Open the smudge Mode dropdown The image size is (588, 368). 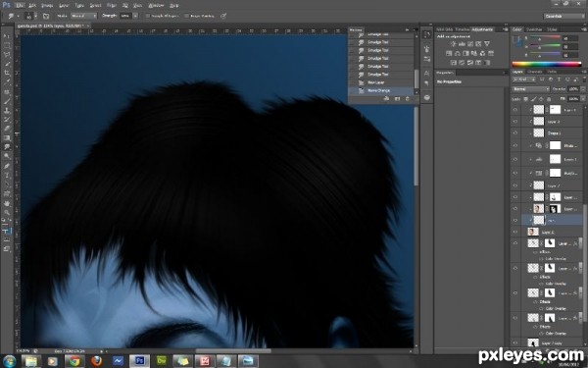point(83,16)
